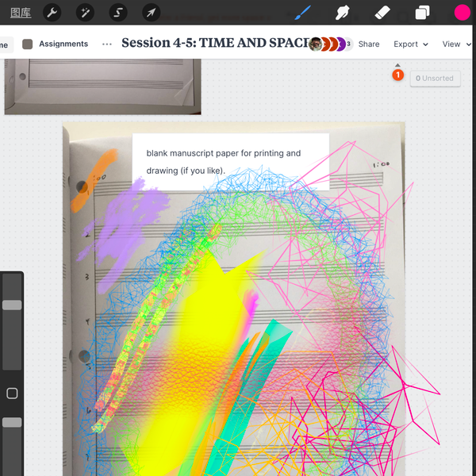Select the Brush tool
476x476 pixels.
(x=302, y=13)
